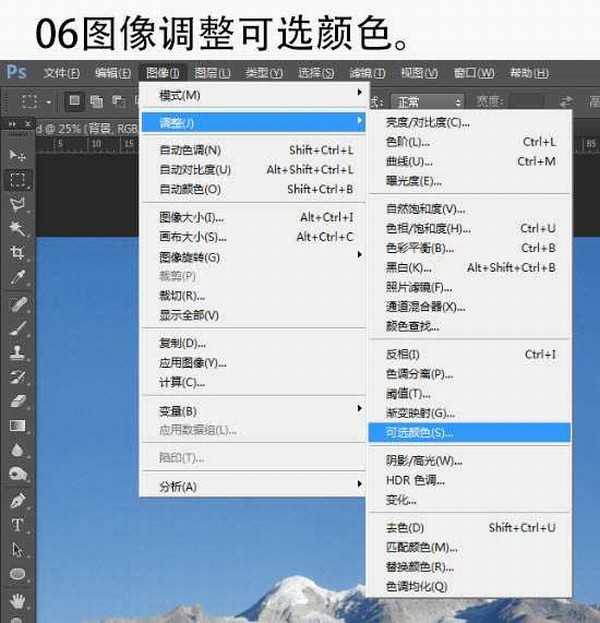
Task: Select the Crop tool
Action: pyautogui.click(x=17, y=254)
